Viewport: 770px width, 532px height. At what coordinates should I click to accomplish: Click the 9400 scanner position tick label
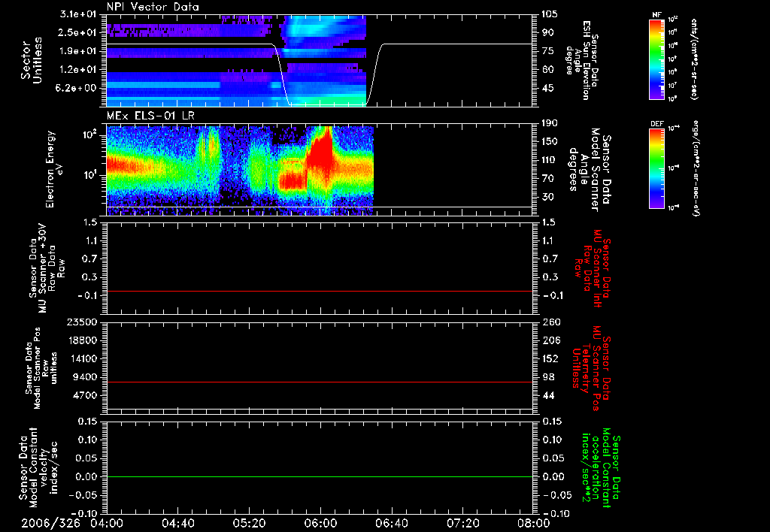(86, 377)
